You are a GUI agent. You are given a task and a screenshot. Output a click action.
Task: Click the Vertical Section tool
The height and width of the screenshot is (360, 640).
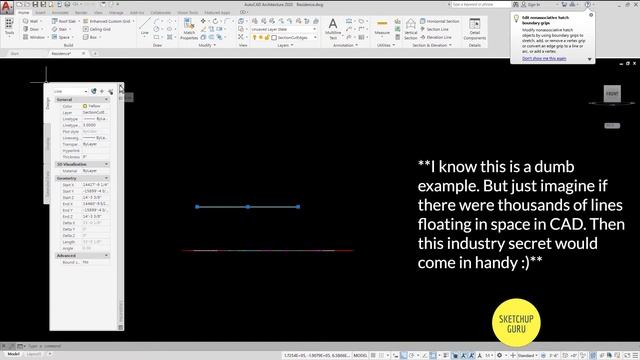(411, 29)
